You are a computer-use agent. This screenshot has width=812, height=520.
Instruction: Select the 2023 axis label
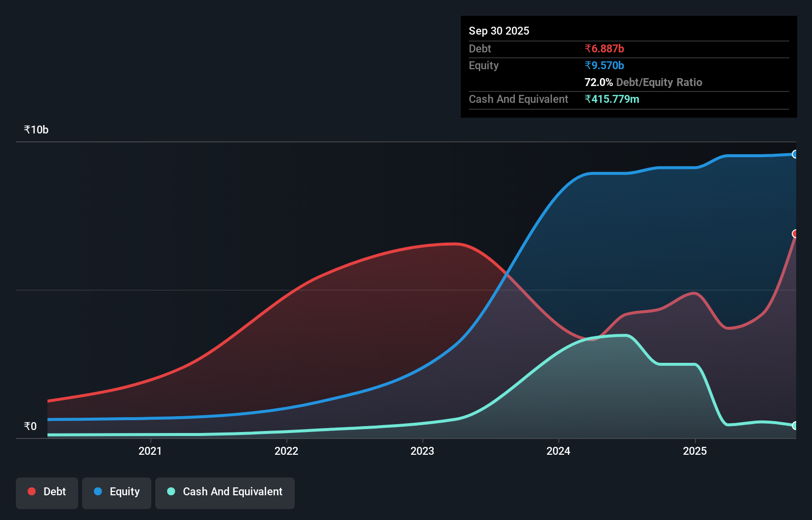(x=423, y=451)
